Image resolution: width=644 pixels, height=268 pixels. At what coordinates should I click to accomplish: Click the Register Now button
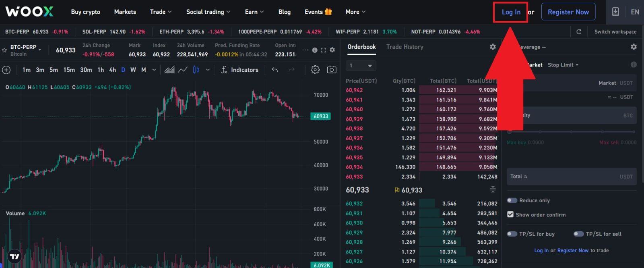(568, 12)
